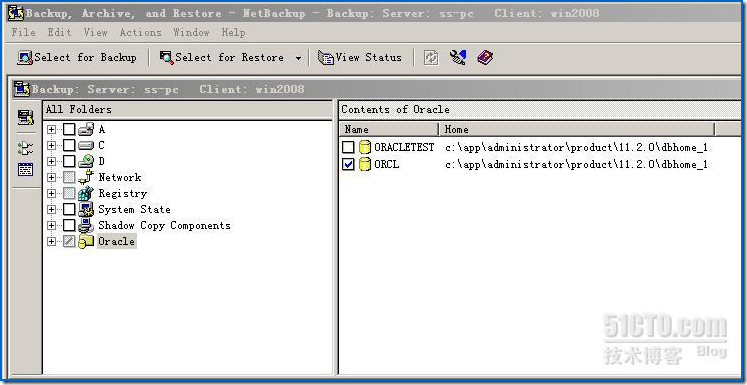The width and height of the screenshot is (747, 385).
Task: Click the ORACLETEST home path
Action: coord(576,148)
